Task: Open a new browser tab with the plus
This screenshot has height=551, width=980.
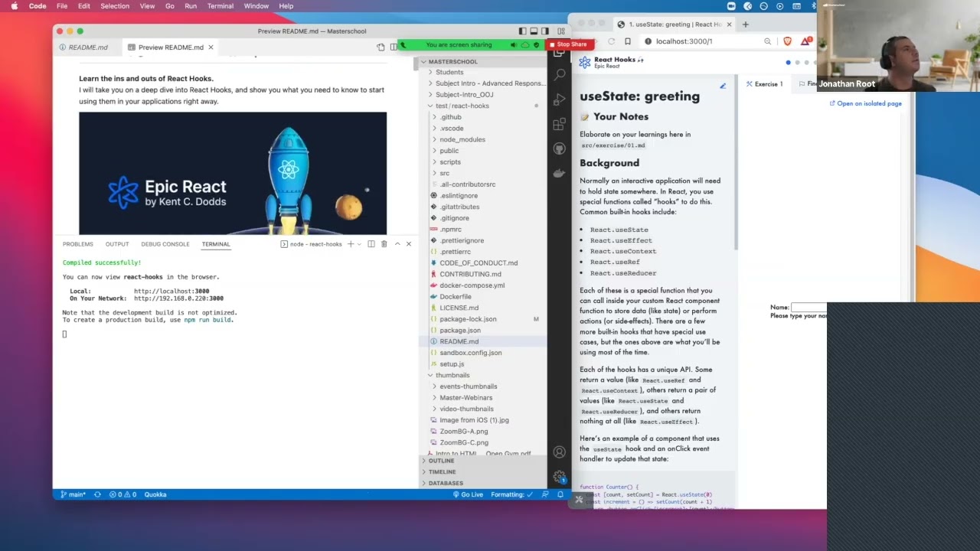Action: pos(745,24)
